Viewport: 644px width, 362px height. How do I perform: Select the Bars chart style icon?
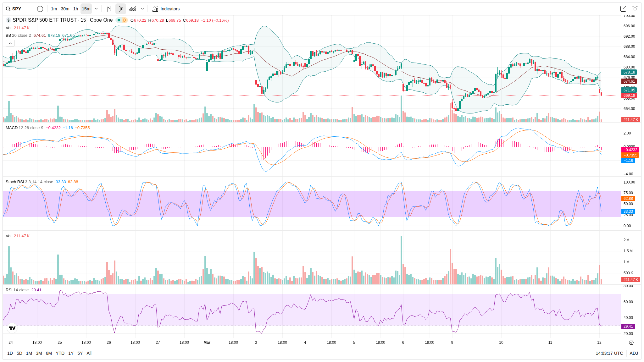[109, 9]
